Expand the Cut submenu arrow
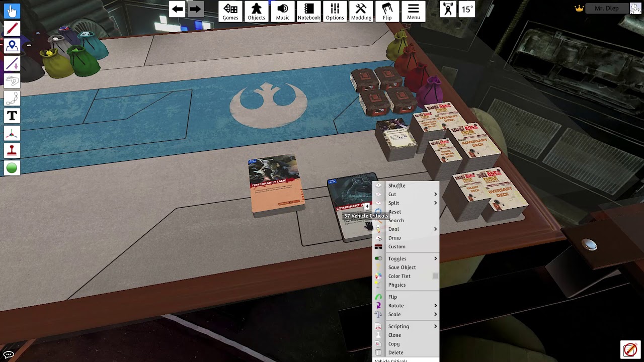The width and height of the screenshot is (644, 362). pos(436,194)
